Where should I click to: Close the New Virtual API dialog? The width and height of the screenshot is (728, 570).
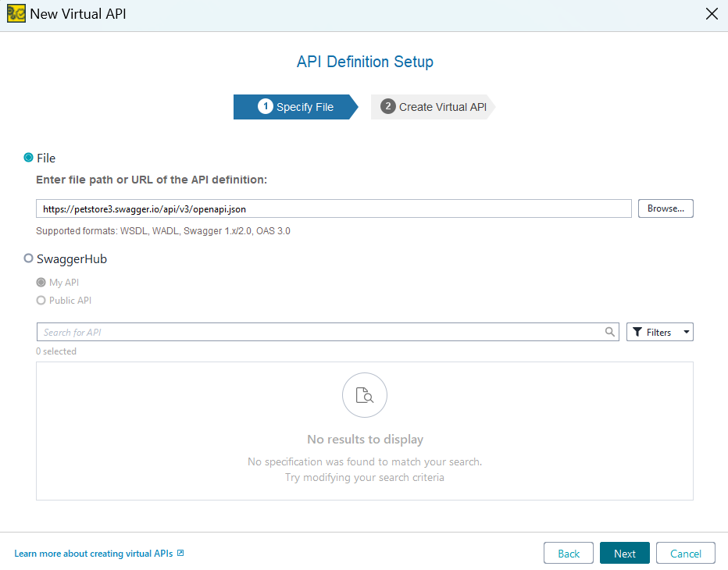[711, 13]
